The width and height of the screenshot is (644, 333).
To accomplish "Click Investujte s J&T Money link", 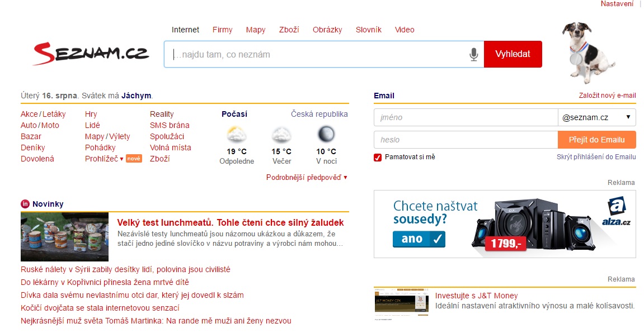I will tap(477, 296).
